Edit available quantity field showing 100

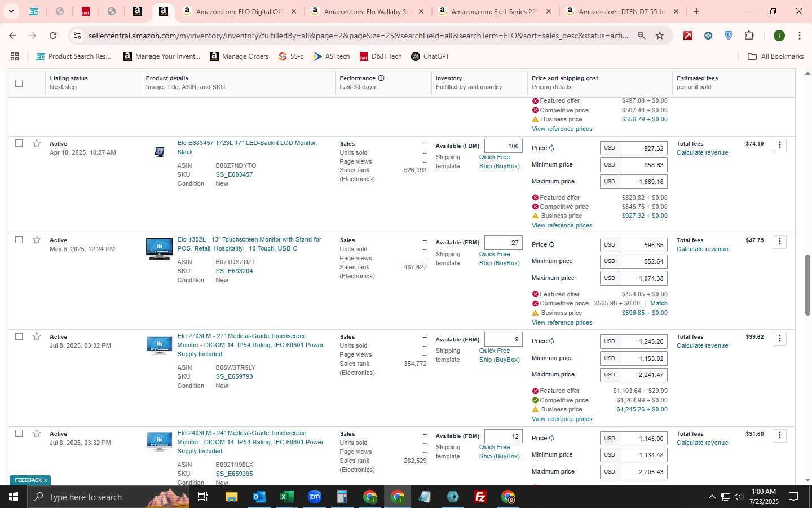(x=504, y=146)
